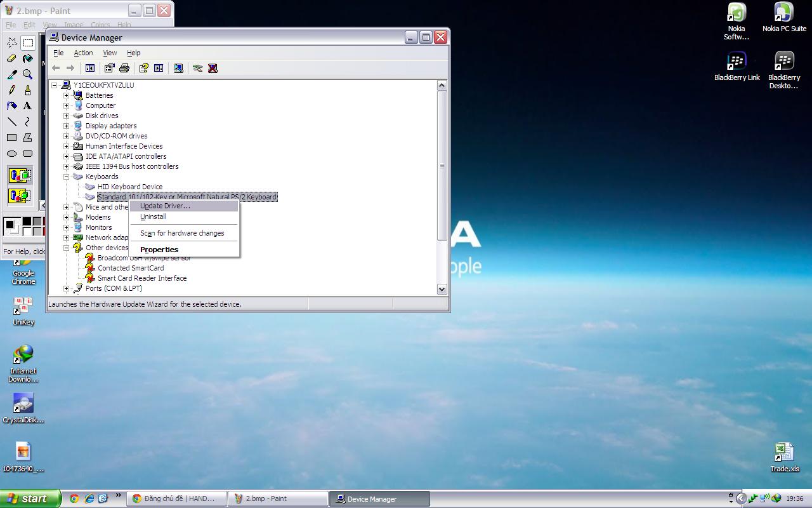The width and height of the screenshot is (812, 508).
Task: Choose the Pencil tool in Paint
Action: point(11,90)
